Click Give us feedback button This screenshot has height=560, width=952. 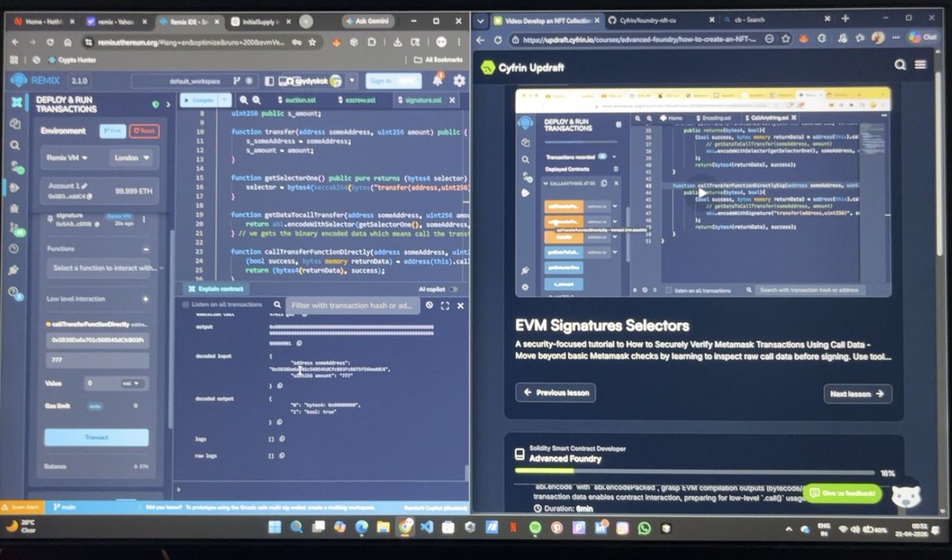pyautogui.click(x=843, y=493)
